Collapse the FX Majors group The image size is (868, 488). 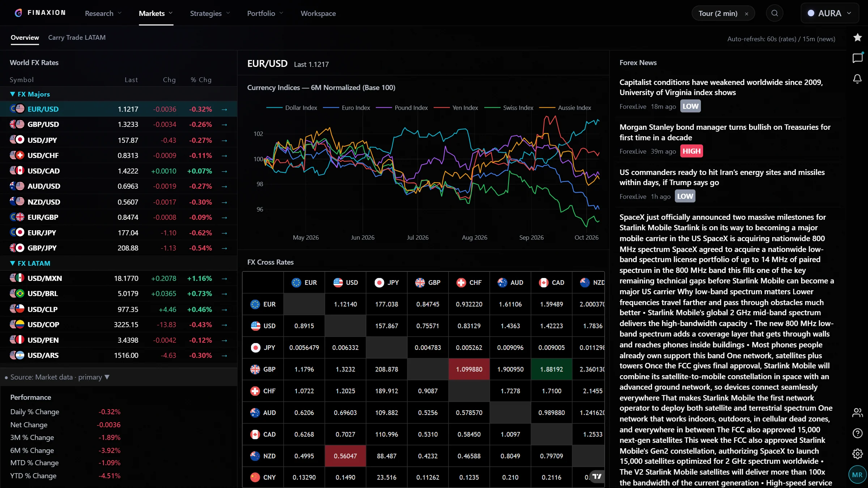30,94
